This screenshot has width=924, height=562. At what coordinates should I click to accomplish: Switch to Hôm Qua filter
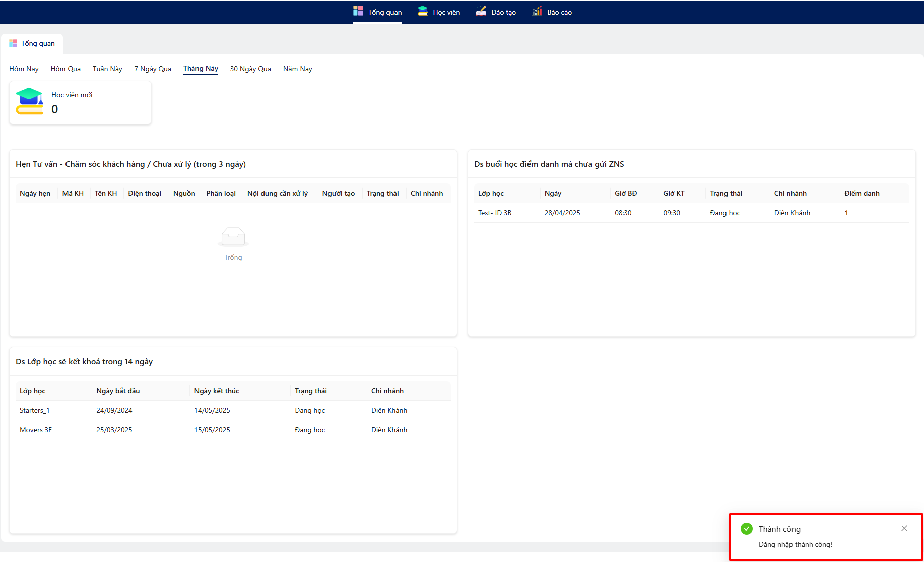click(x=65, y=69)
